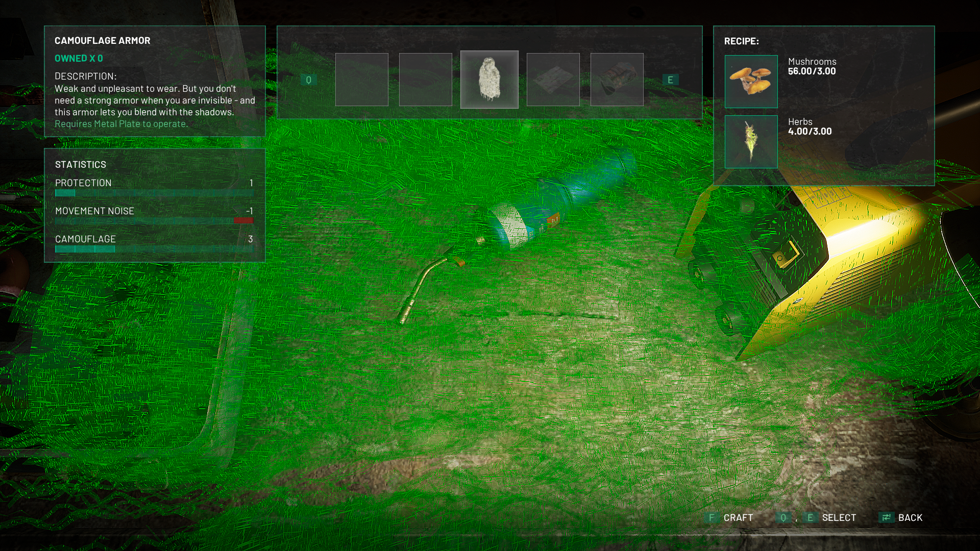Image resolution: width=980 pixels, height=551 pixels.
Task: Click the CRAFT label
Action: tap(738, 517)
